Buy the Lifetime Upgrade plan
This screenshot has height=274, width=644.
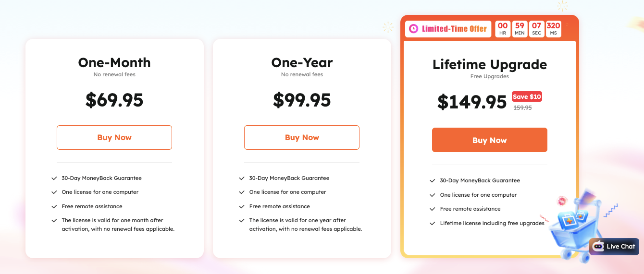pyautogui.click(x=490, y=140)
